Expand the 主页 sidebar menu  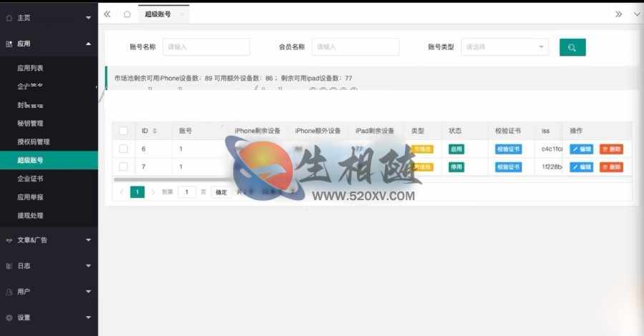pyautogui.click(x=88, y=18)
